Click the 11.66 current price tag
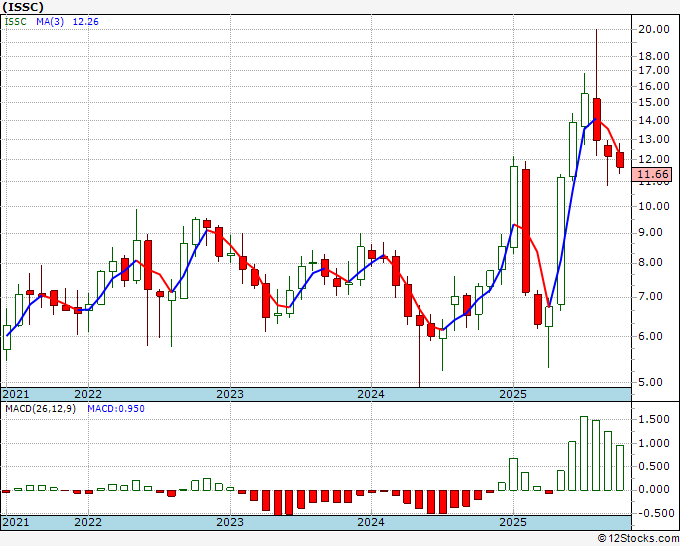680x546 pixels. pyautogui.click(x=654, y=175)
